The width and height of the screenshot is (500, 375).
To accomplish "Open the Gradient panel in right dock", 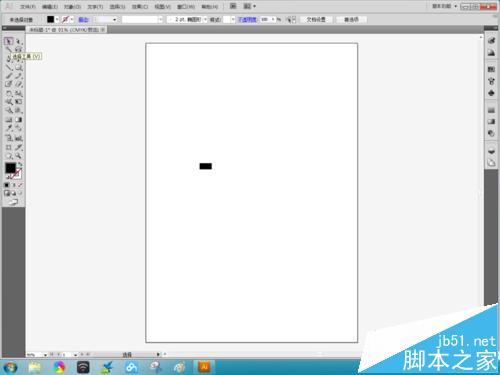I will tap(491, 121).
